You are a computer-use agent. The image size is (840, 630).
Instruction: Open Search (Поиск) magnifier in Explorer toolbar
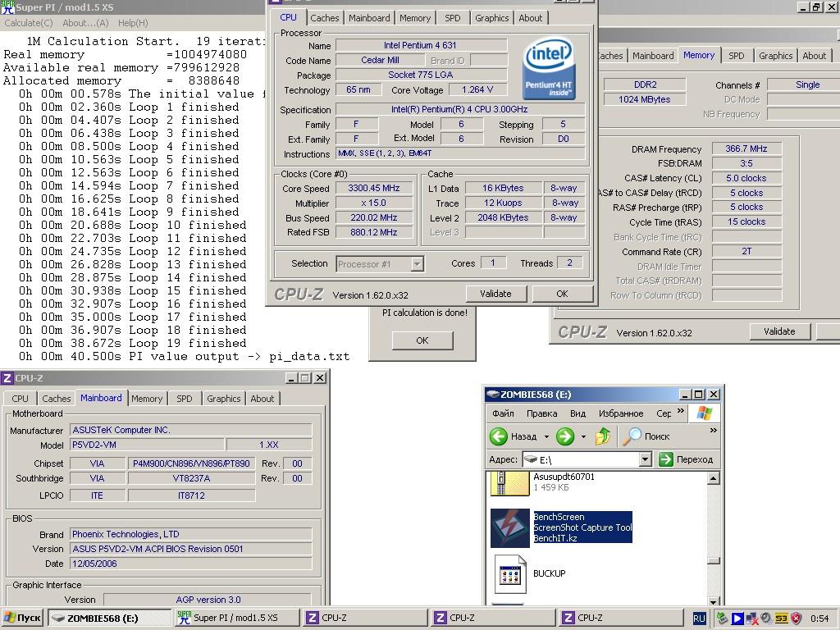pos(632,436)
